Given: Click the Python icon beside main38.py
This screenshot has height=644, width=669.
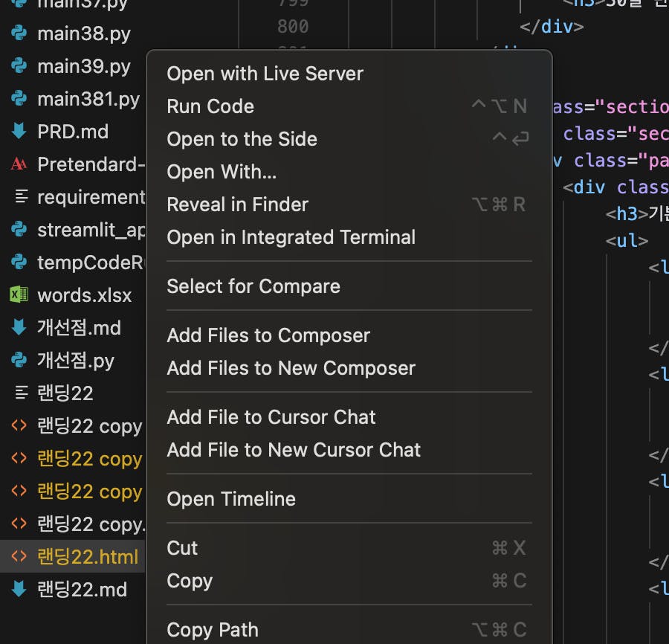Looking at the screenshot, I should [19, 33].
